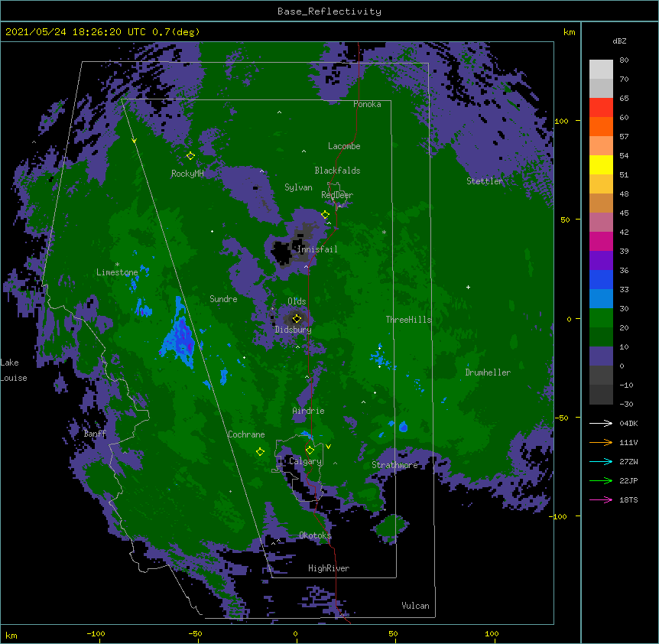This screenshot has height=644, width=659.
Task: Click the Drumheller town label
Action: pos(488,372)
